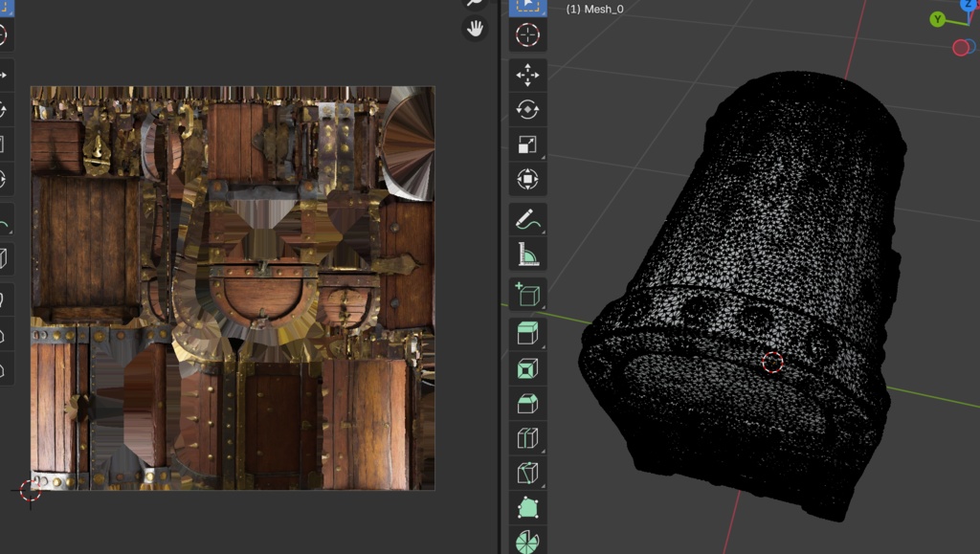Select the Annotate pencil tool

pos(527,219)
